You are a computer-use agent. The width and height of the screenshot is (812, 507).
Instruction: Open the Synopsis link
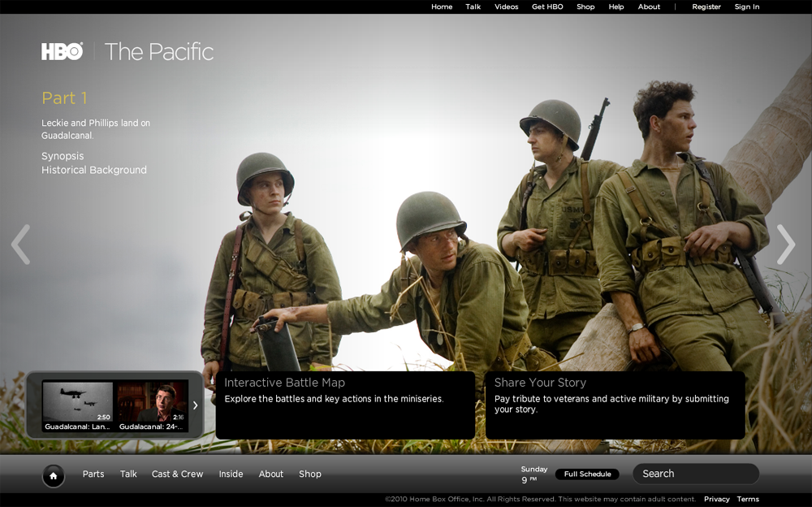(x=63, y=156)
